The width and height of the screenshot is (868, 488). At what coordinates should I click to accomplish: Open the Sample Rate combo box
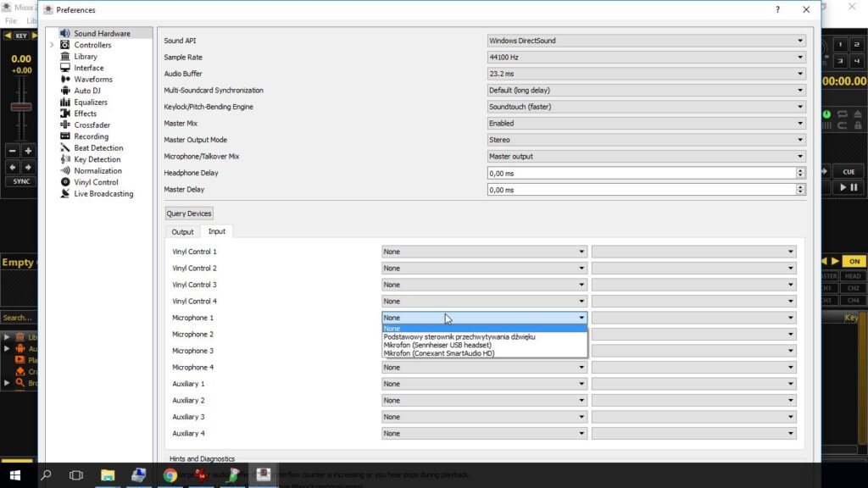(646, 57)
